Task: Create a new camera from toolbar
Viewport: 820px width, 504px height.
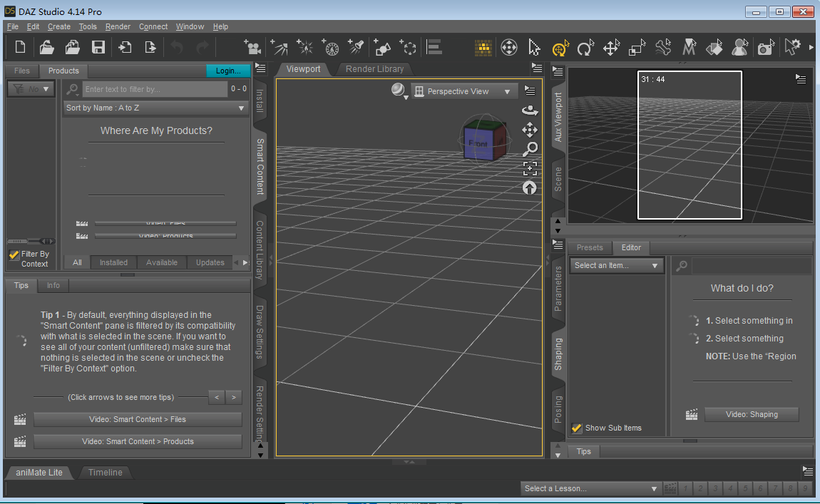Action: [x=252, y=48]
